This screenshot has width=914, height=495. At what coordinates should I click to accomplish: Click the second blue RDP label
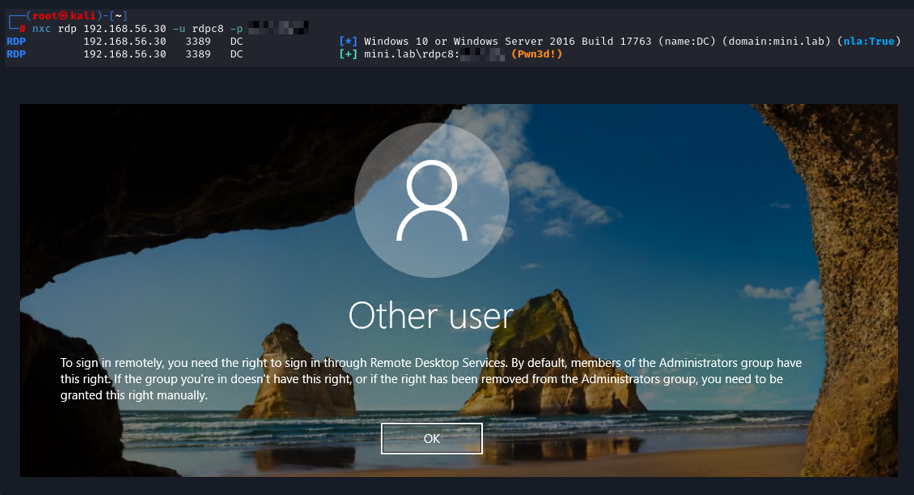click(x=16, y=54)
